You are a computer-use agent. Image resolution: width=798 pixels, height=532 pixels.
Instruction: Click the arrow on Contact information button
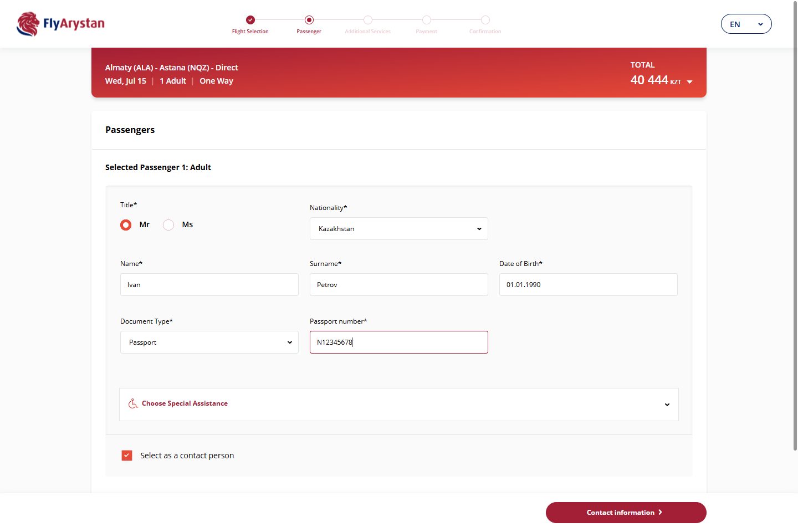coord(660,513)
